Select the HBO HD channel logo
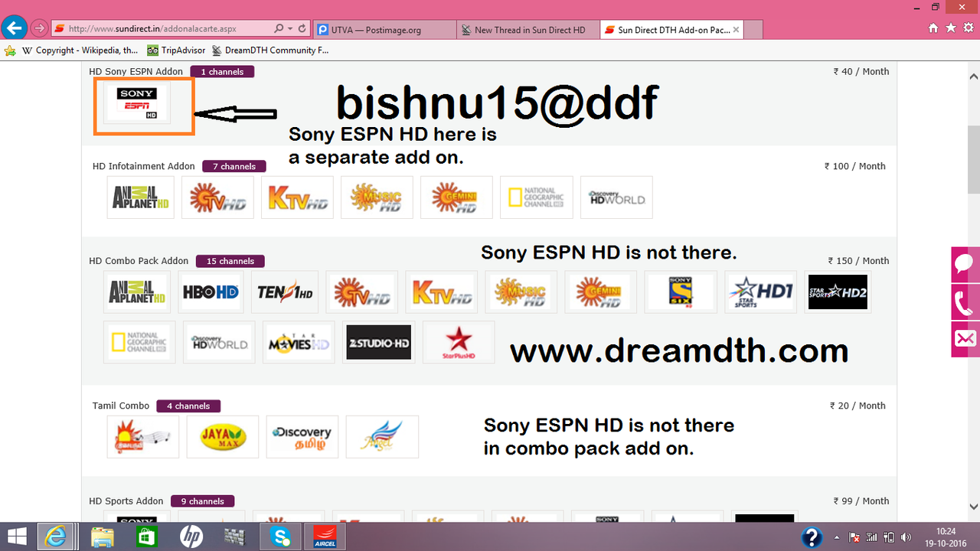Image resolution: width=980 pixels, height=551 pixels. click(x=211, y=292)
